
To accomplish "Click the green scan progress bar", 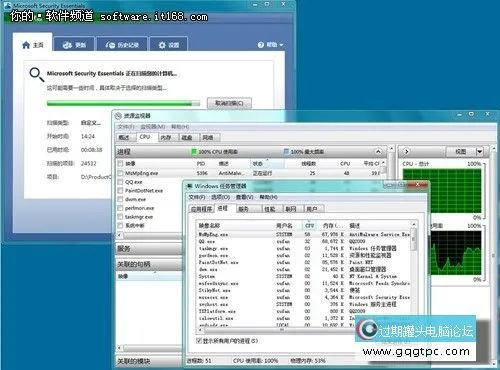I will 123,103.
